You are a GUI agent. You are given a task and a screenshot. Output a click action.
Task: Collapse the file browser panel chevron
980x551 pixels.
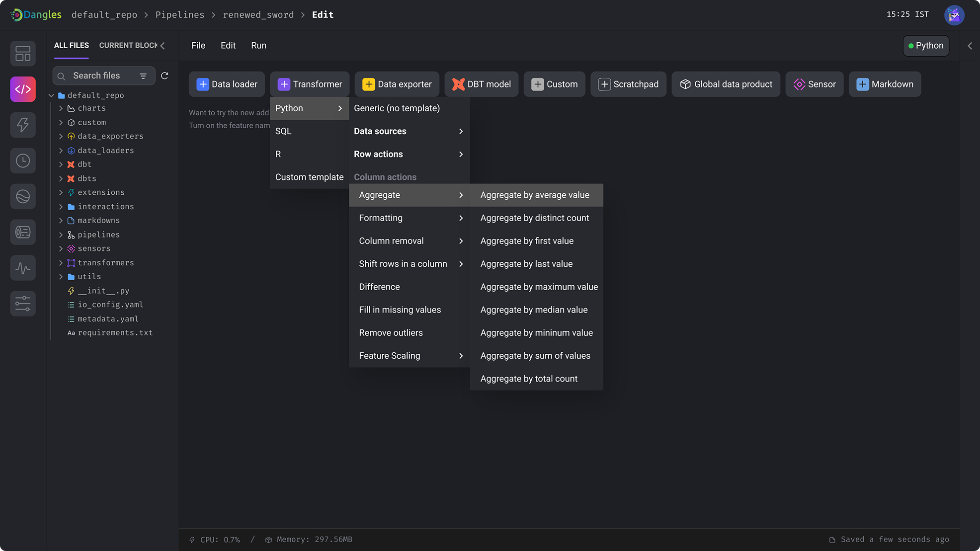point(163,45)
